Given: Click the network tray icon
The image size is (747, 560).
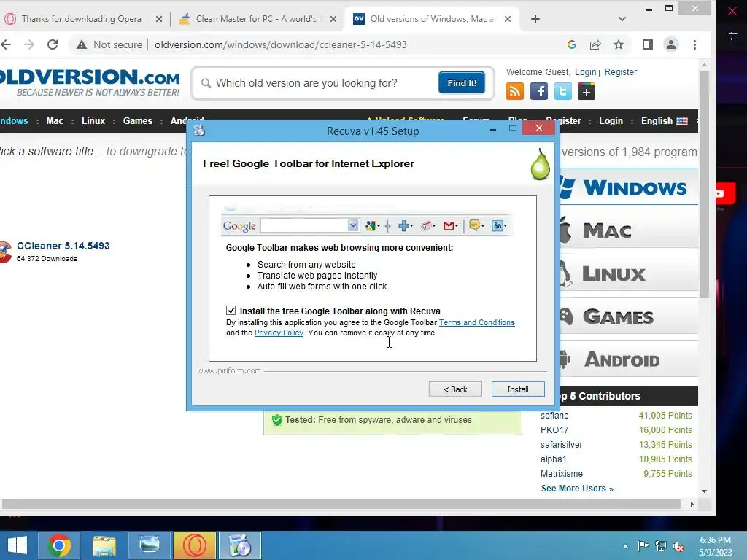Looking at the screenshot, I should [661, 546].
